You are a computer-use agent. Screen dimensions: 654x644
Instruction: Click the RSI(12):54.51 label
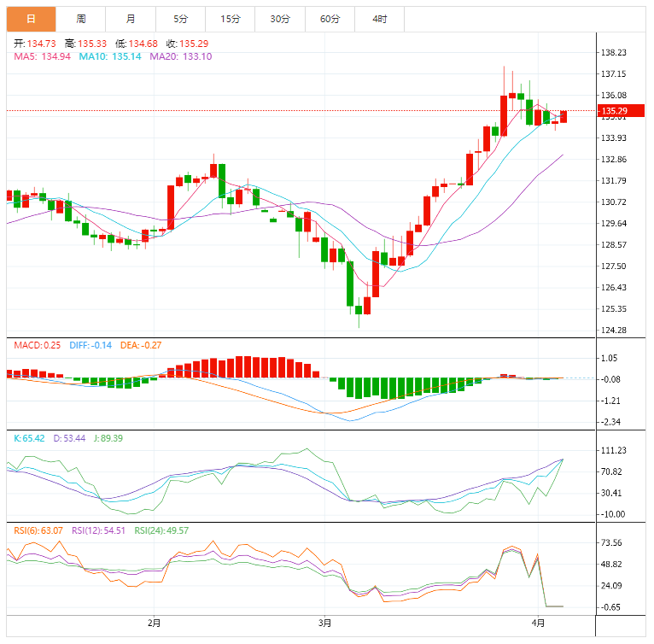(98, 531)
